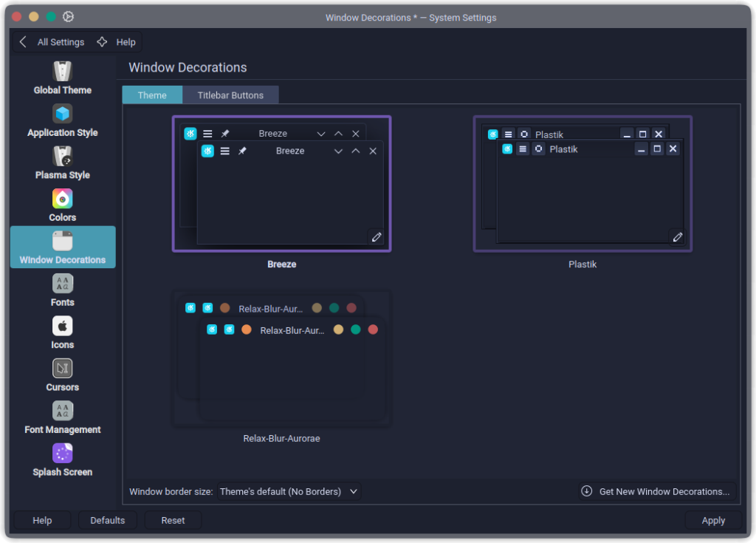This screenshot has width=756, height=543.
Task: Click the green dot in front Relax-Blur-Aurorae preview
Action: 355,329
